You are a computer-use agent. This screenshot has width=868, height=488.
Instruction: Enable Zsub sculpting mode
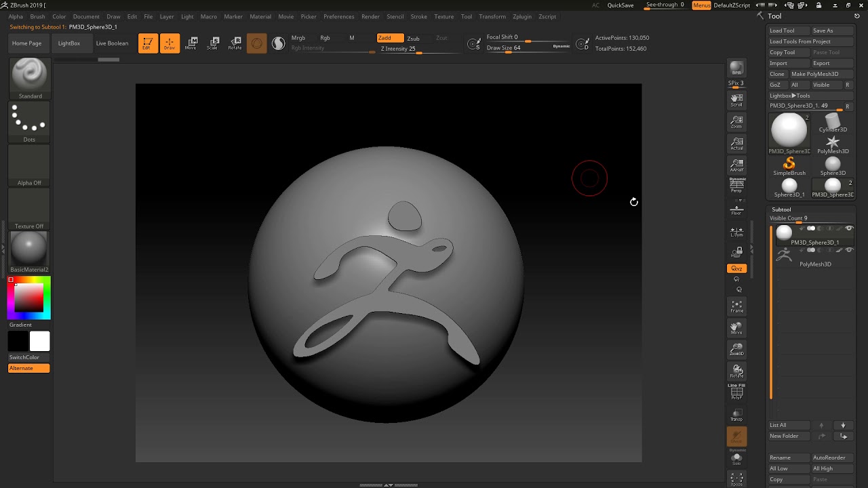click(x=413, y=39)
